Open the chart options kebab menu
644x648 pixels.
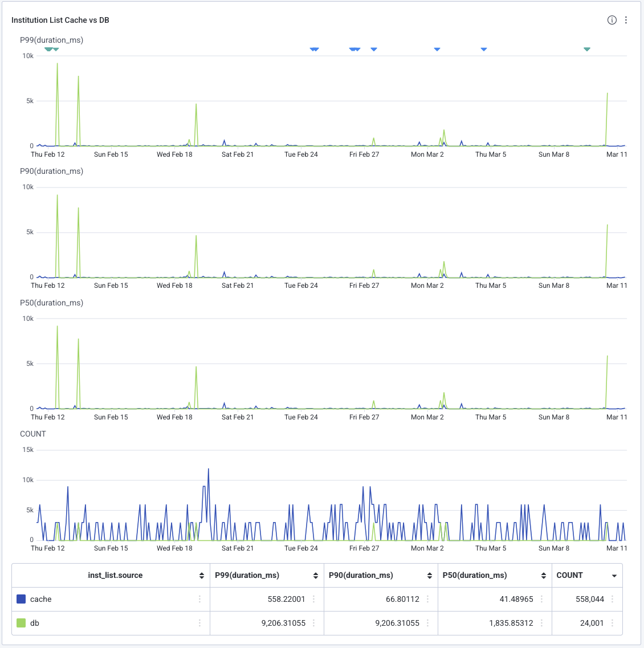pyautogui.click(x=626, y=20)
